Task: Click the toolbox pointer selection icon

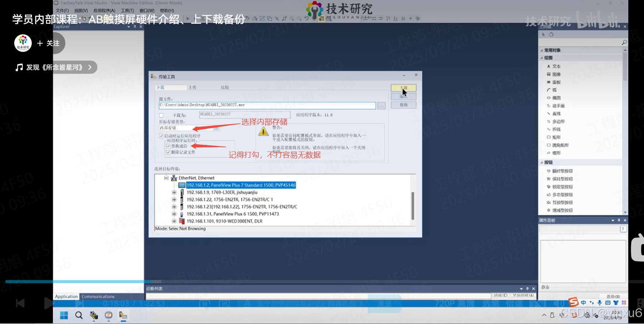Action: pos(543,35)
